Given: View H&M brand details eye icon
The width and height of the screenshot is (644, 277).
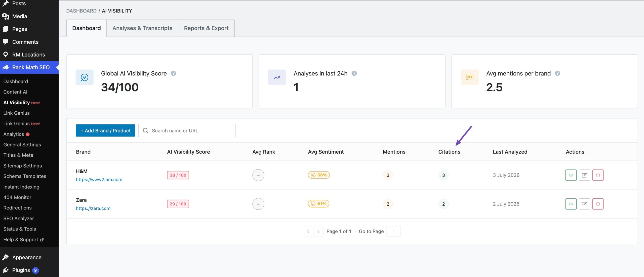Looking at the screenshot, I should click(x=571, y=175).
